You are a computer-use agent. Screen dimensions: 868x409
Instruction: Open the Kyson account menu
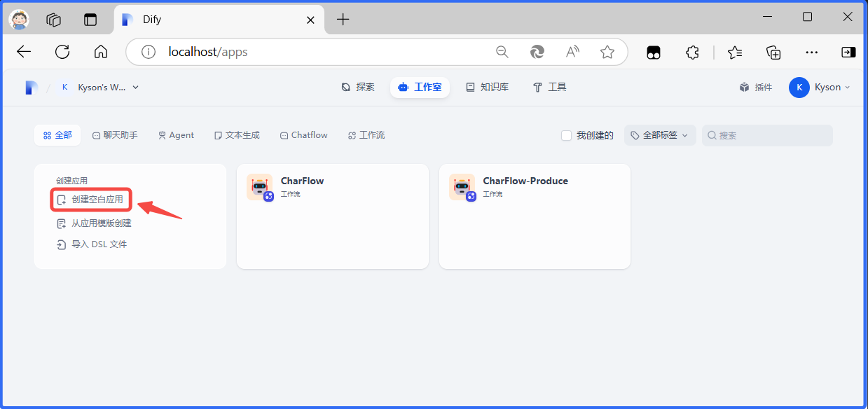820,88
